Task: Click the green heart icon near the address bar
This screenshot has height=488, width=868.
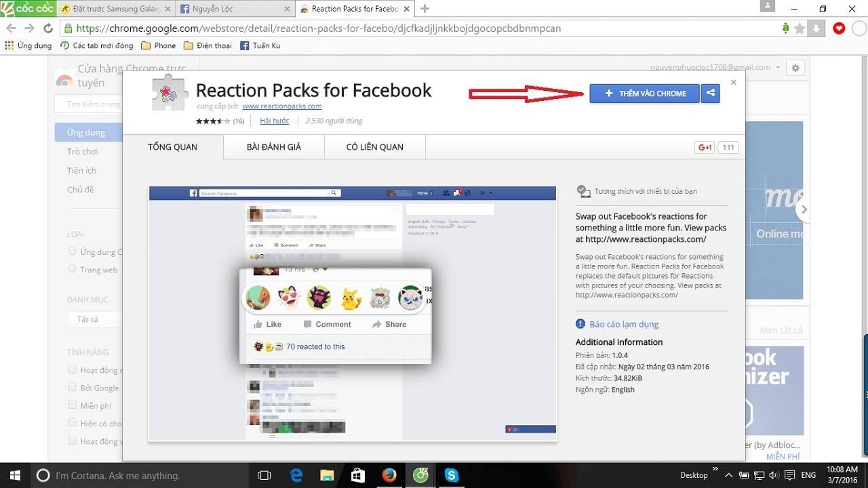Action: tap(838, 28)
